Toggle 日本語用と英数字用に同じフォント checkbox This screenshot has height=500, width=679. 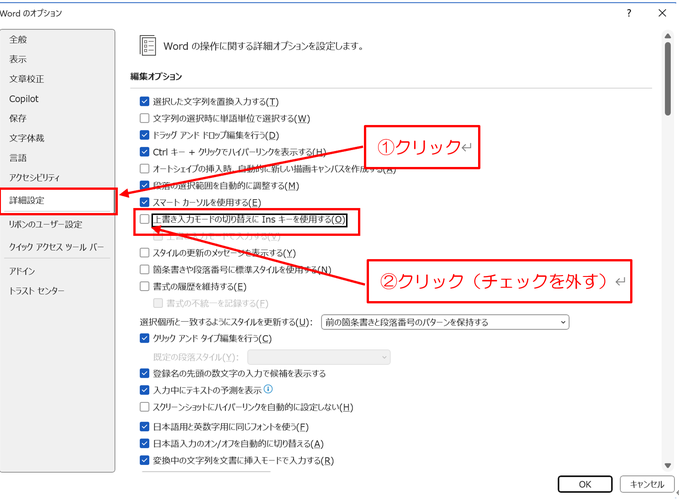tap(145, 427)
